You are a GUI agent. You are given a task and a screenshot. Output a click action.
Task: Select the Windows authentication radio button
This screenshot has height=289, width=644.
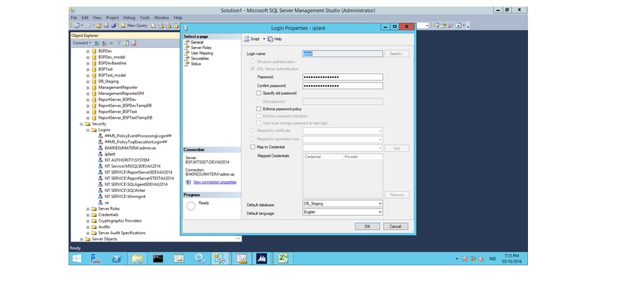tap(252, 61)
